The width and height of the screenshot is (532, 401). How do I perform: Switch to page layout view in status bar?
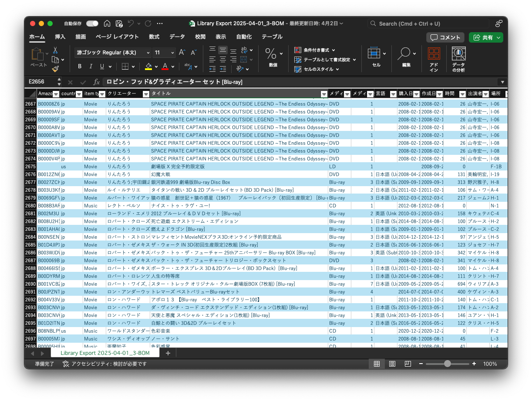[392, 364]
